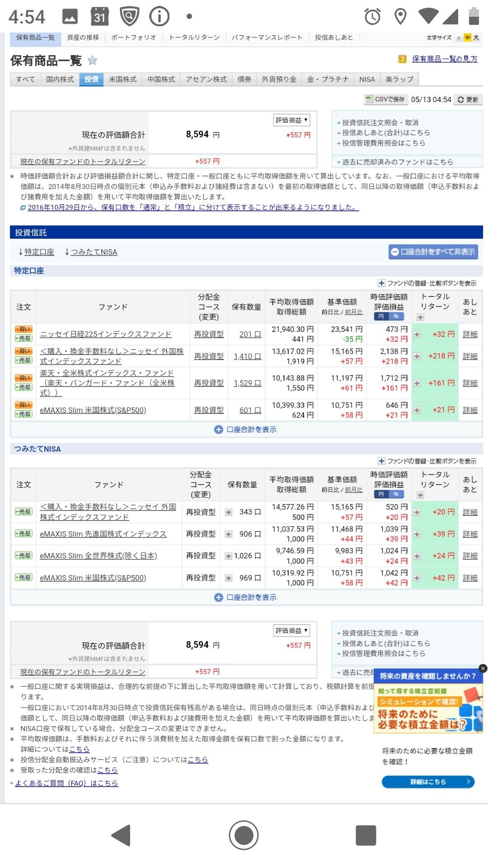The width and height of the screenshot is (488, 868).
Task: Open the shield notification icon in status bar
Action: [x=129, y=17]
